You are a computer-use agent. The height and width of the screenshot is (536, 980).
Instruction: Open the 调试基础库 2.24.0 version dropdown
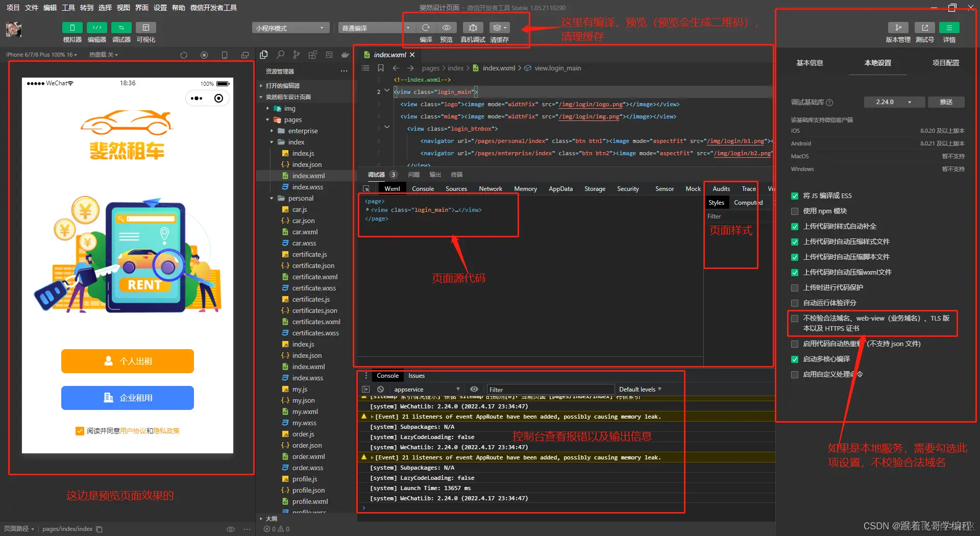[x=894, y=102]
